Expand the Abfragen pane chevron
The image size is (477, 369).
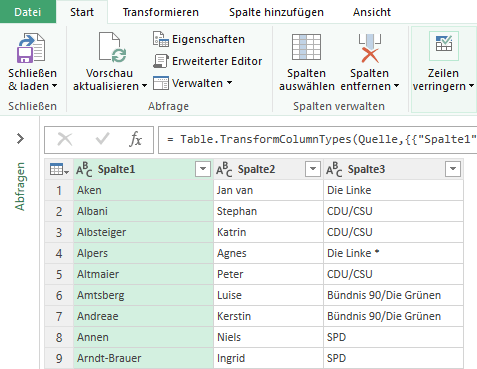click(20, 138)
